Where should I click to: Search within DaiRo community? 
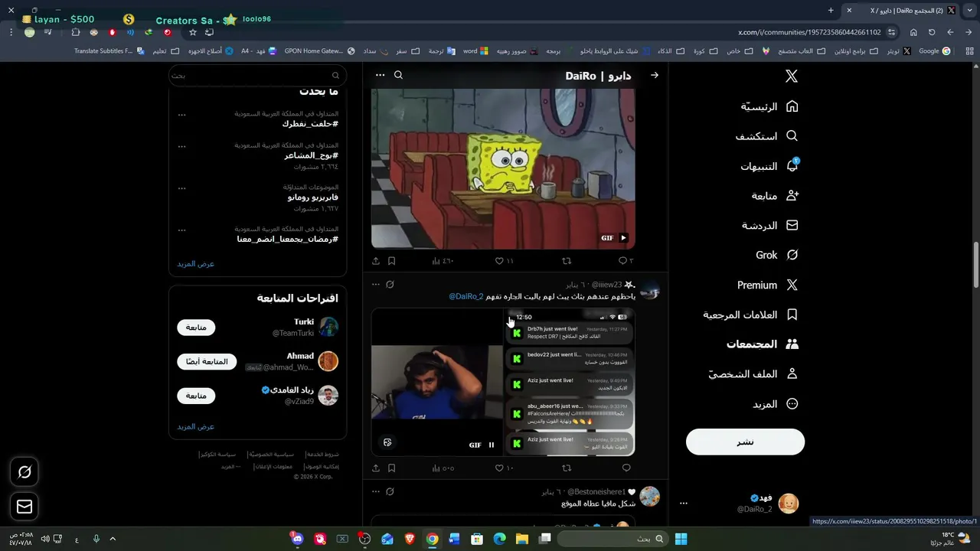[398, 75]
